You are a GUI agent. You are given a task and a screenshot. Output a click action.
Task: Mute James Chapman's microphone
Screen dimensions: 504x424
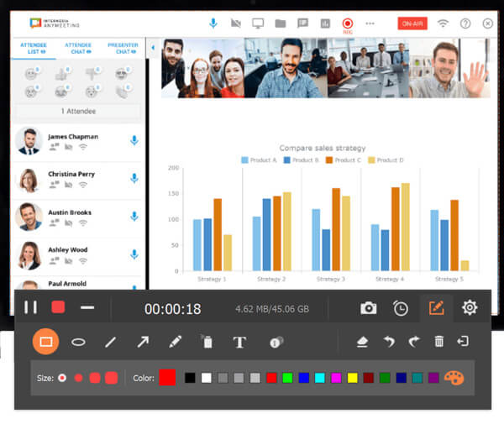pos(134,140)
